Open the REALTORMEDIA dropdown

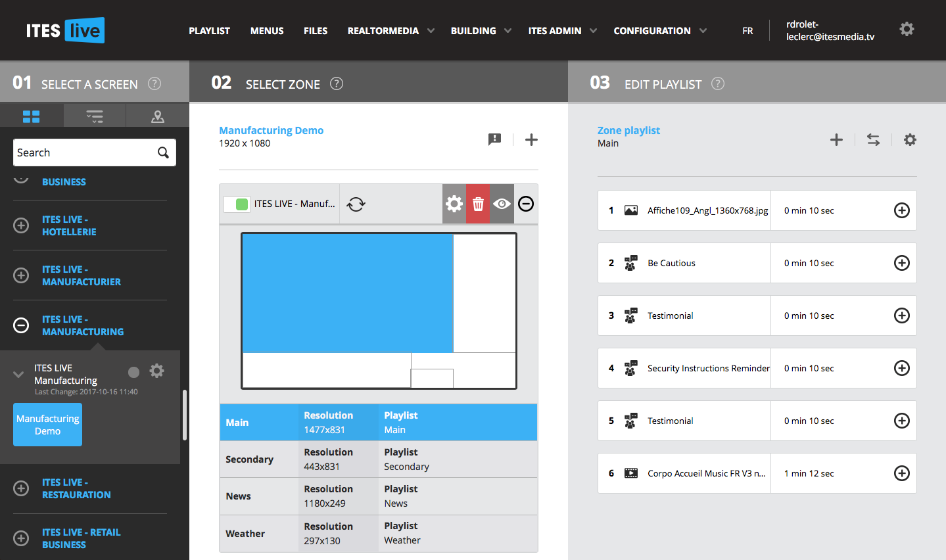pyautogui.click(x=390, y=31)
